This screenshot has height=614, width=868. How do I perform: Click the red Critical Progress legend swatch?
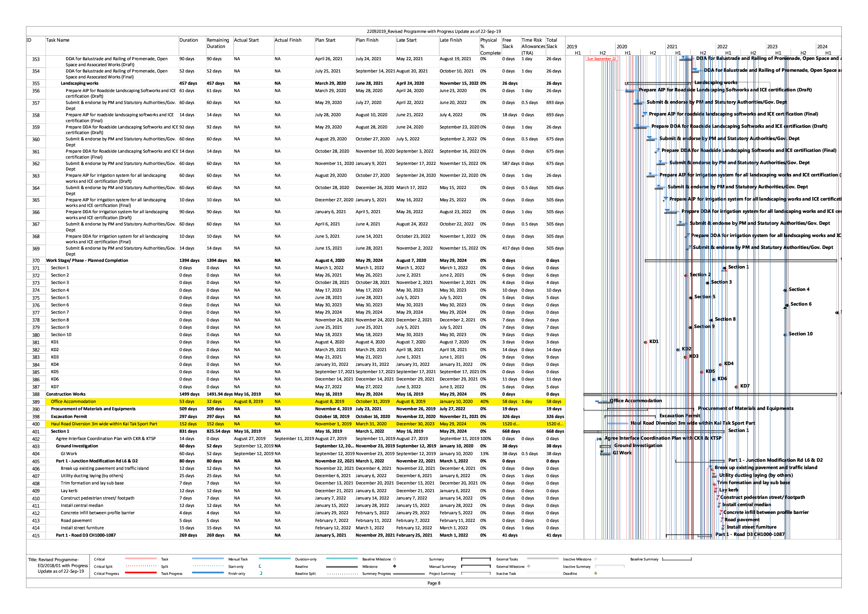pos(140,573)
